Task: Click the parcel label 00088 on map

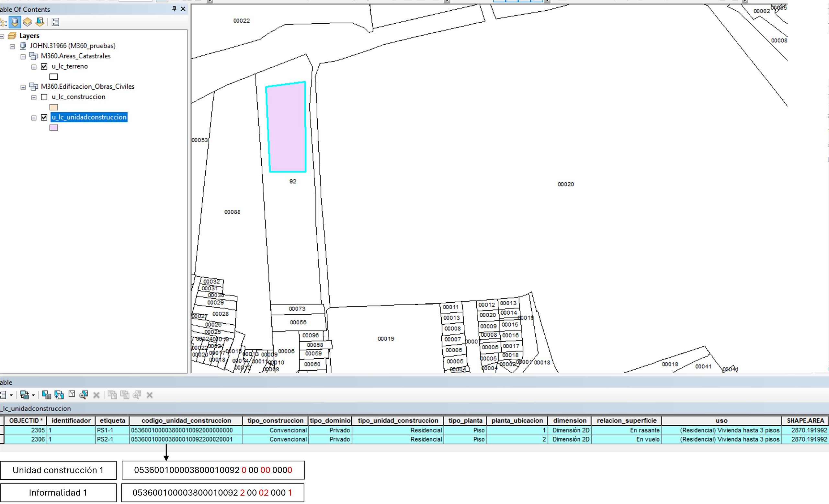Action: pyautogui.click(x=232, y=212)
